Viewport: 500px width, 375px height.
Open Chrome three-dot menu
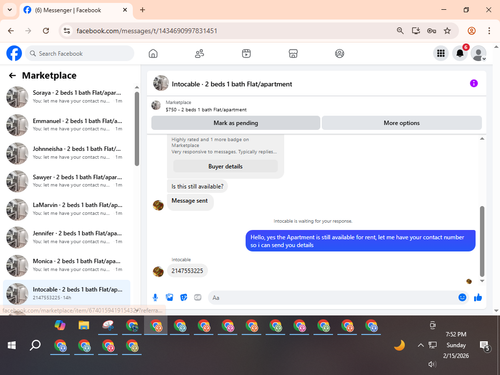coord(489,31)
